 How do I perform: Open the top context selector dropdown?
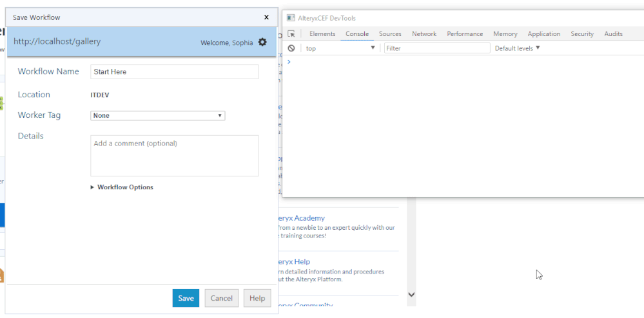pyautogui.click(x=340, y=48)
